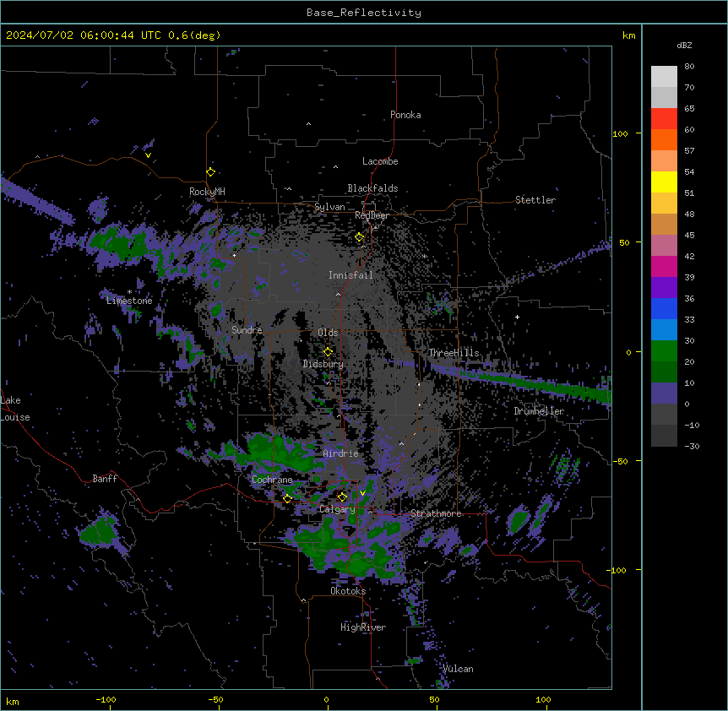Click the 80 value on dBZ scale
Viewport: 728px width, 711px height.
coord(689,67)
